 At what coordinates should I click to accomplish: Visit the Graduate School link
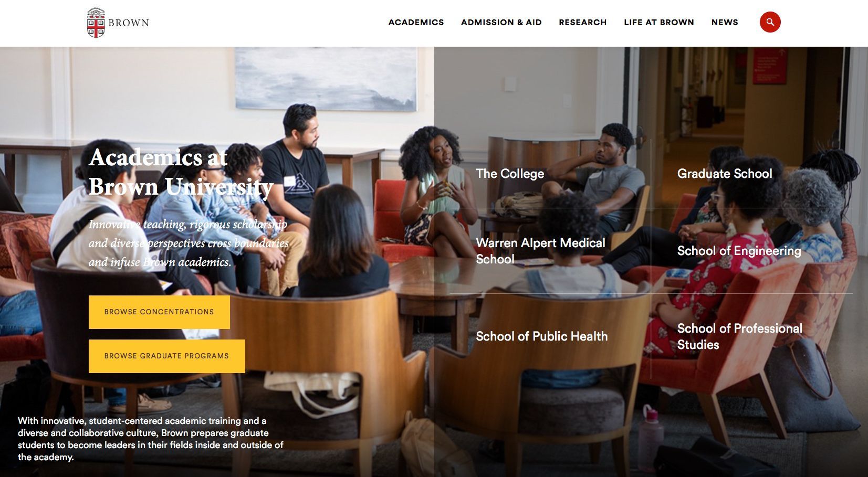pos(725,174)
